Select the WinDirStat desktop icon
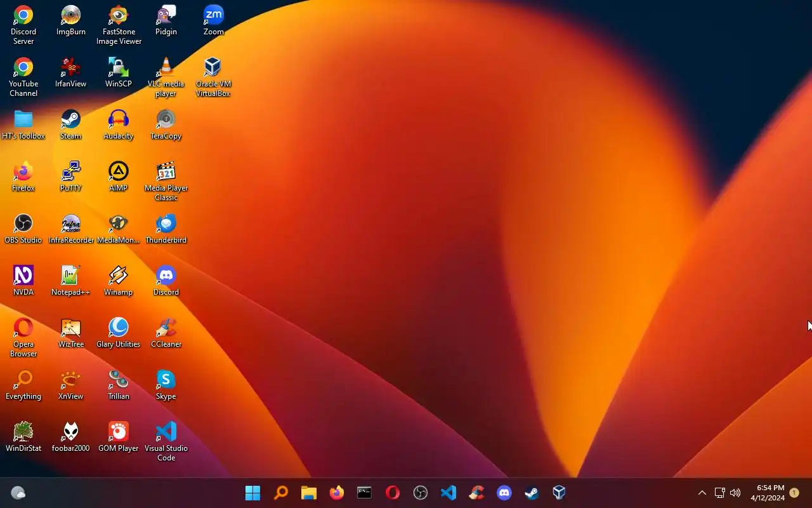The width and height of the screenshot is (812, 508). click(23, 438)
